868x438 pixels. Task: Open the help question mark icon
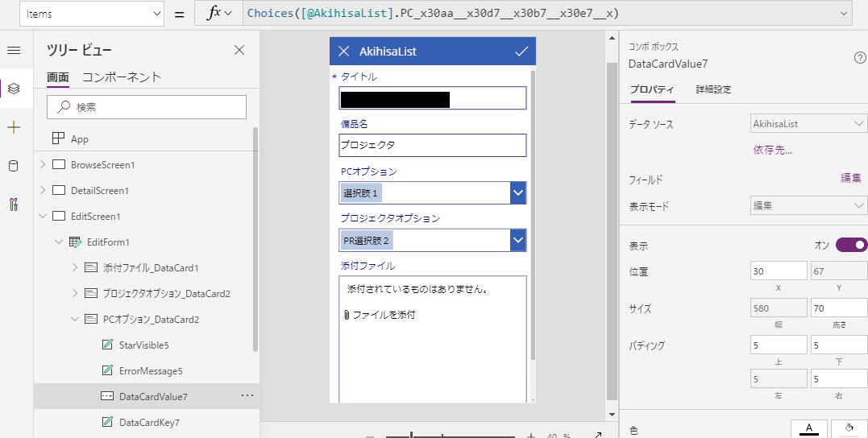coord(860,57)
